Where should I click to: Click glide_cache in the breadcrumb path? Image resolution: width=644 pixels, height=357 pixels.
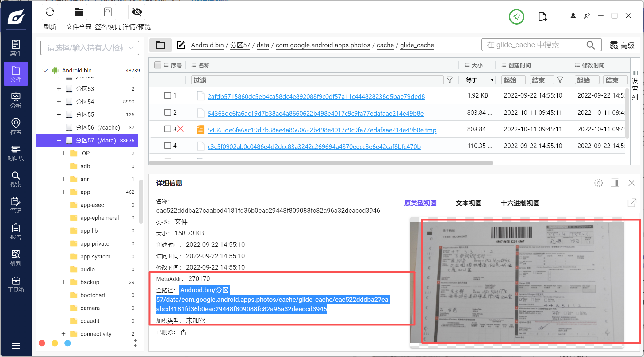(x=417, y=45)
